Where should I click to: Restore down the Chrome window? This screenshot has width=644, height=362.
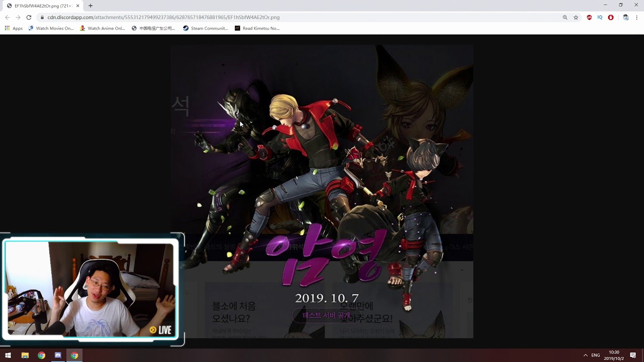(621, 5)
